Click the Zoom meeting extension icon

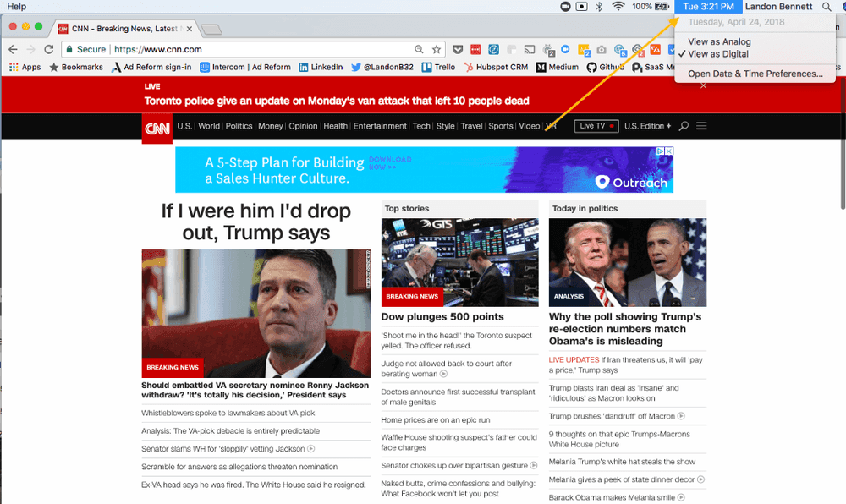pos(565,49)
